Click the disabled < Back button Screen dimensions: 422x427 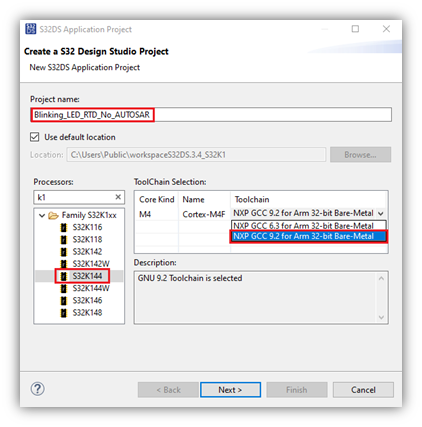[x=168, y=390]
